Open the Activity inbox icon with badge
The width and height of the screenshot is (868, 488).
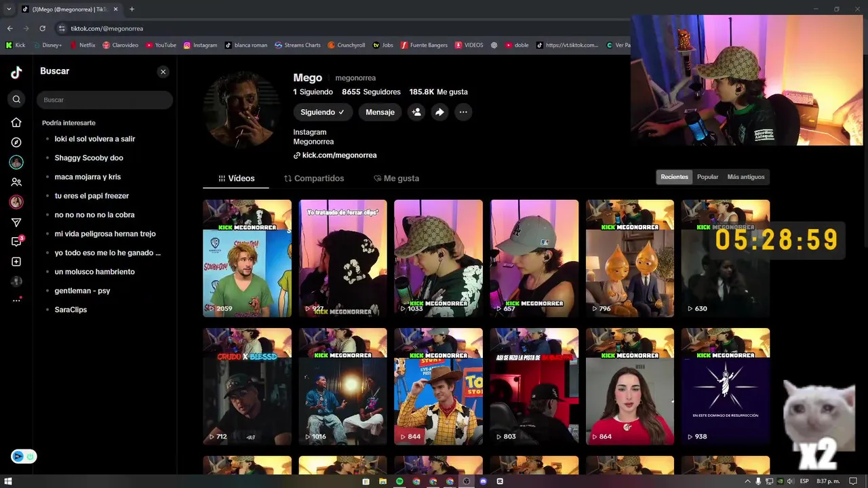coord(16,242)
